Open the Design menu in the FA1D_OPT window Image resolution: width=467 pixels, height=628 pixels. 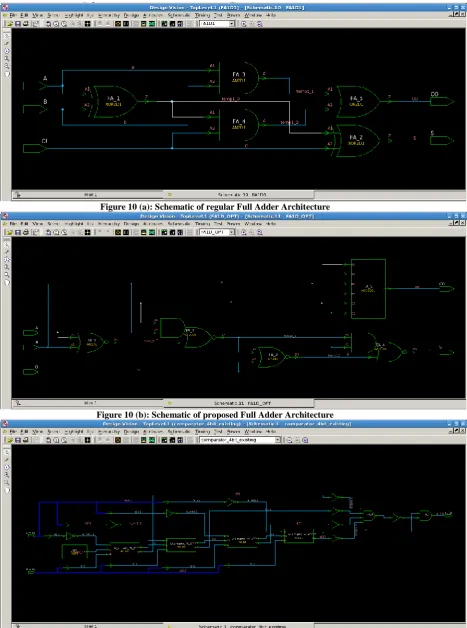click(x=131, y=223)
